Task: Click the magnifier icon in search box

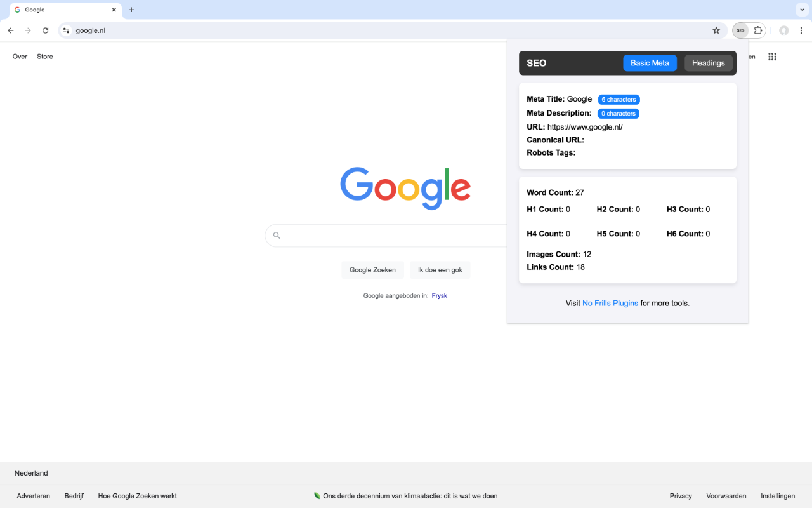Action: pos(277,236)
